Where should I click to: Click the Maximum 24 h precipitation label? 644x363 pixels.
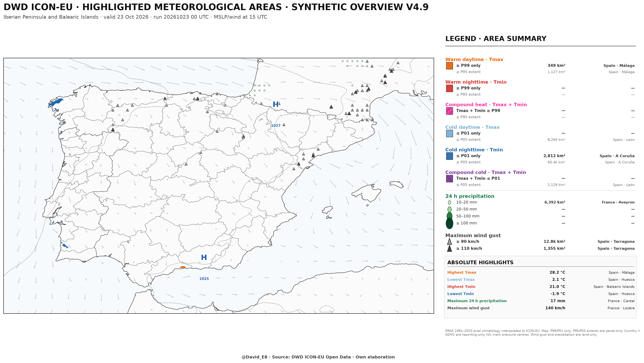(477, 301)
